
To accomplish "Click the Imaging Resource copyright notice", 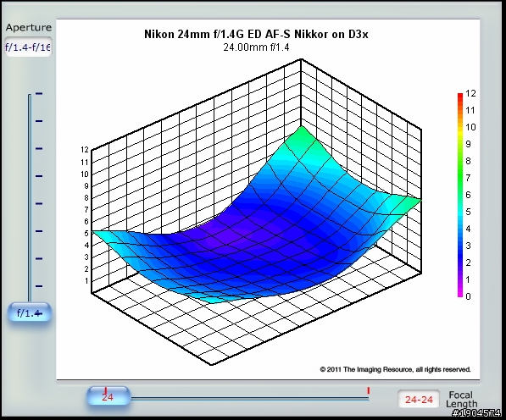I will (395, 369).
